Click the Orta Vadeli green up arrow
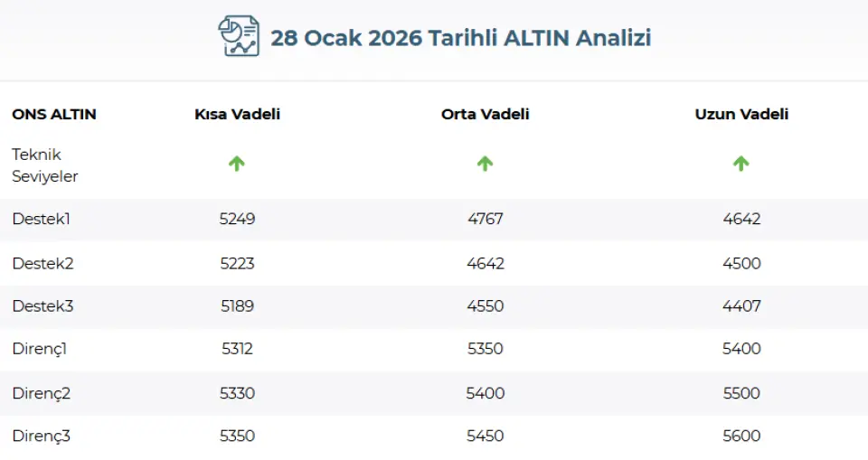Screen dimensions: 868x460 (x=485, y=164)
